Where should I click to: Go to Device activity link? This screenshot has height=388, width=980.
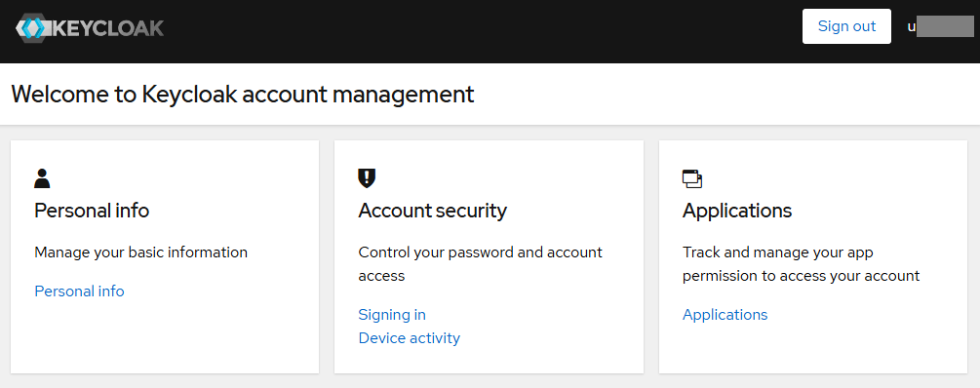point(409,338)
